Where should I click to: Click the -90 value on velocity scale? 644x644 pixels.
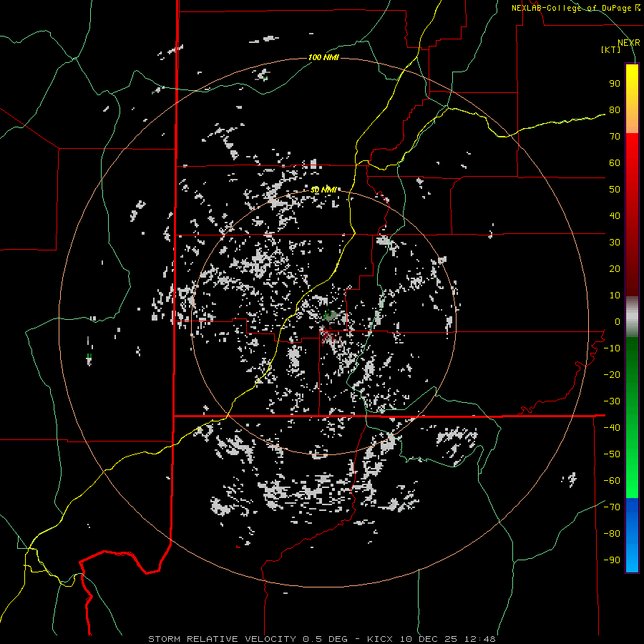[612, 560]
